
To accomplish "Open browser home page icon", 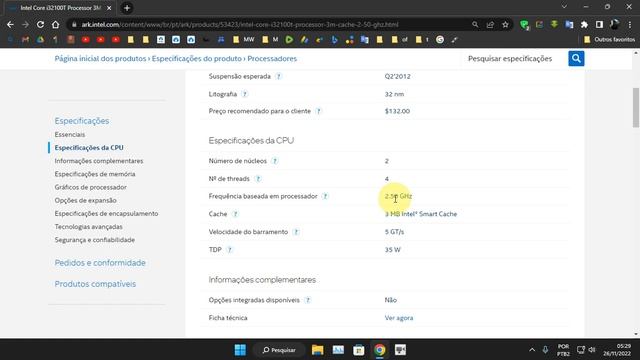I will coord(55,24).
